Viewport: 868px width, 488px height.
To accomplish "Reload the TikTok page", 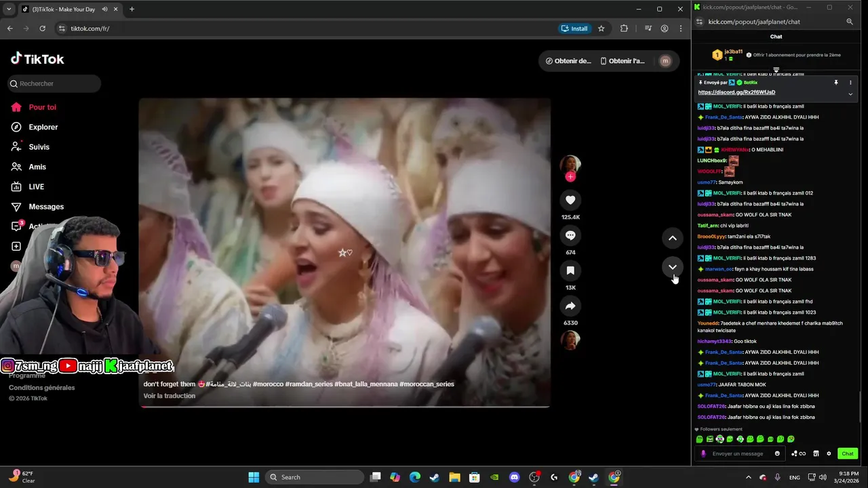I will tap(42, 28).
